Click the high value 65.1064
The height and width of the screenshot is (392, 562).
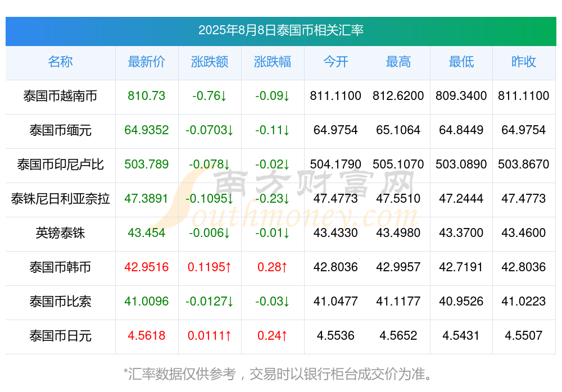pos(398,130)
